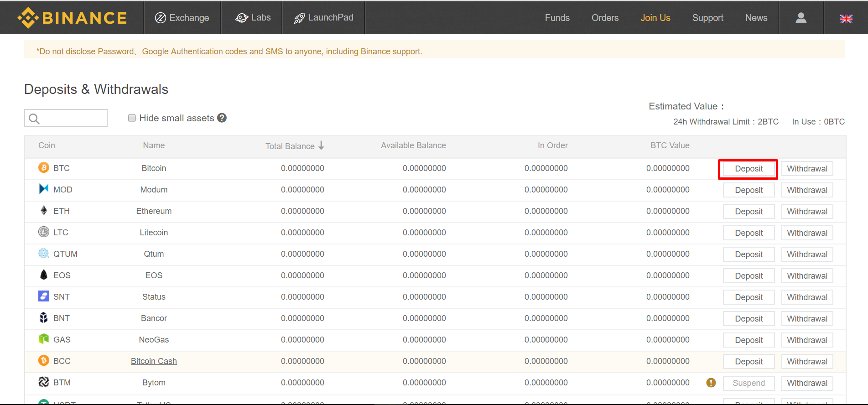
Task: Click the BTM warning exclamation icon
Action: pos(711,383)
